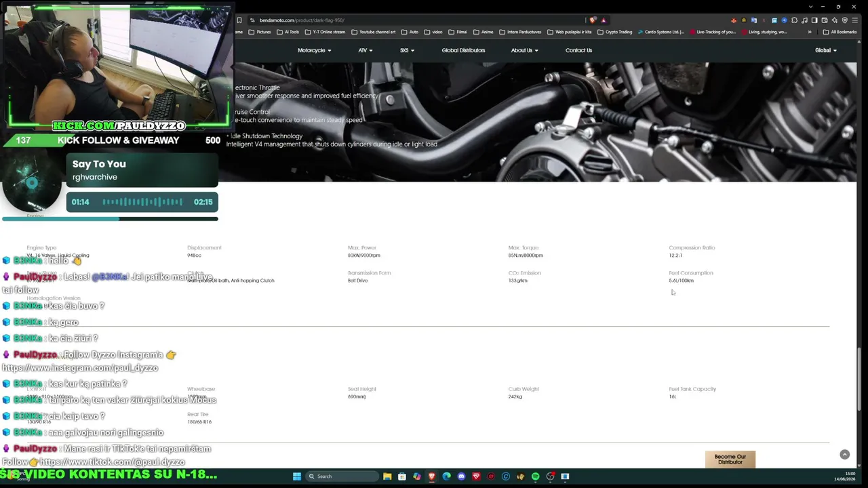Viewport: 868px width, 488px height.
Task: Show hidden bookmarks with the double chevron
Action: click(x=809, y=32)
